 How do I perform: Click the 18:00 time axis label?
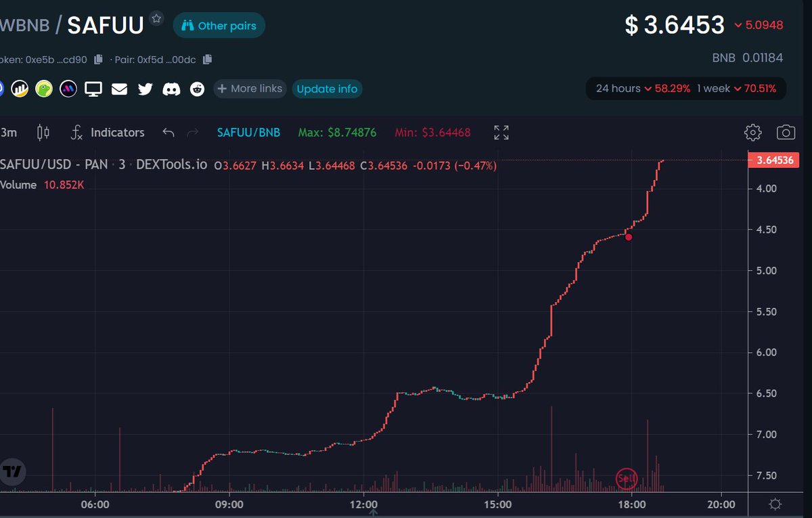pos(631,504)
